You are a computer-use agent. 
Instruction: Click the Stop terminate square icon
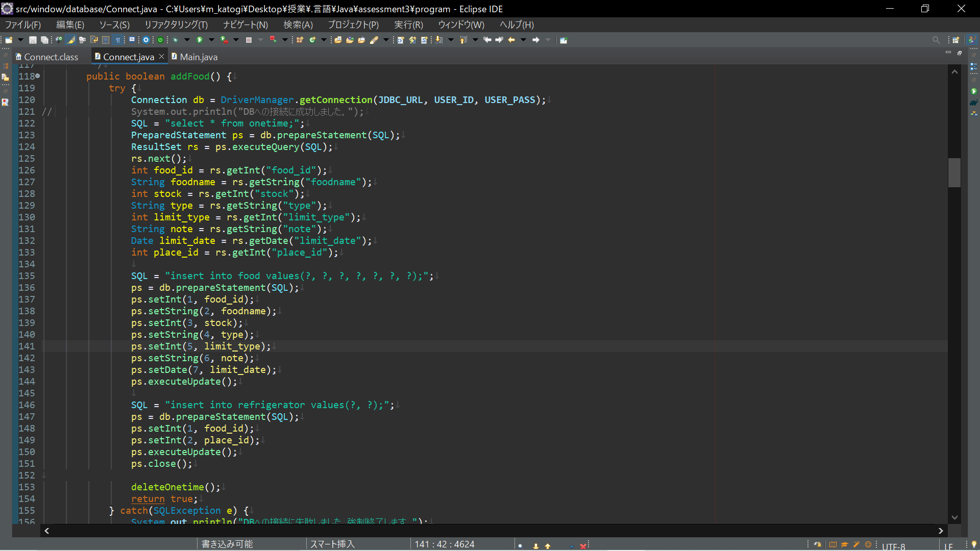click(x=249, y=40)
